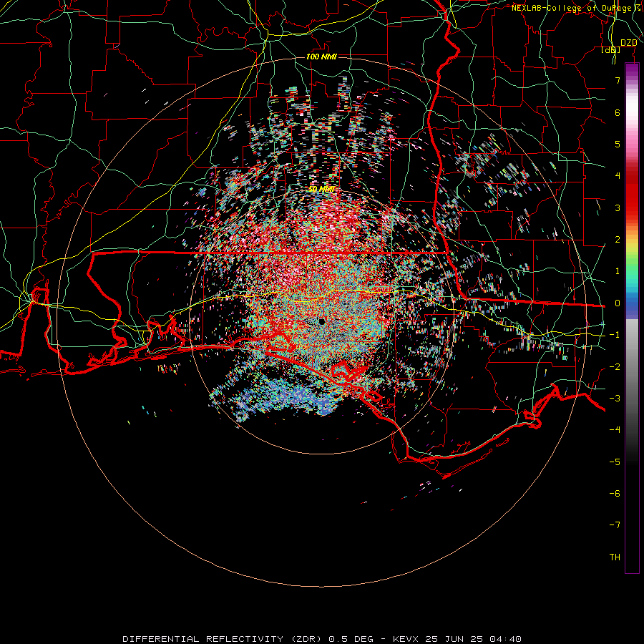The height and width of the screenshot is (644, 644).
Task: Click the 5 value on the color scale
Action: tap(618, 144)
